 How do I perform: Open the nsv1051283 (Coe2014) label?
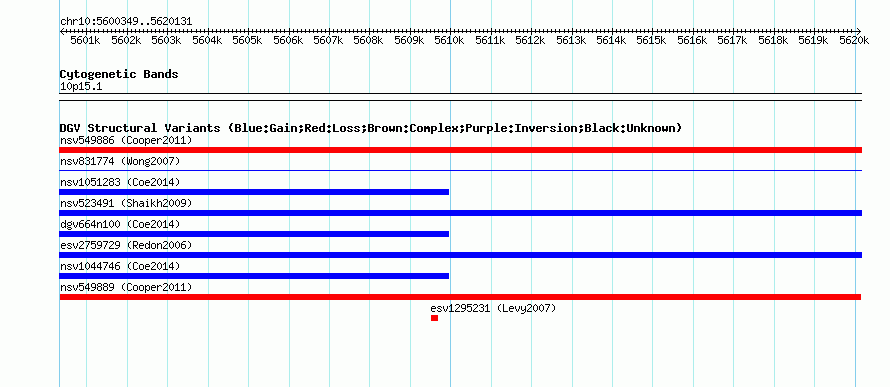pyautogui.click(x=120, y=182)
